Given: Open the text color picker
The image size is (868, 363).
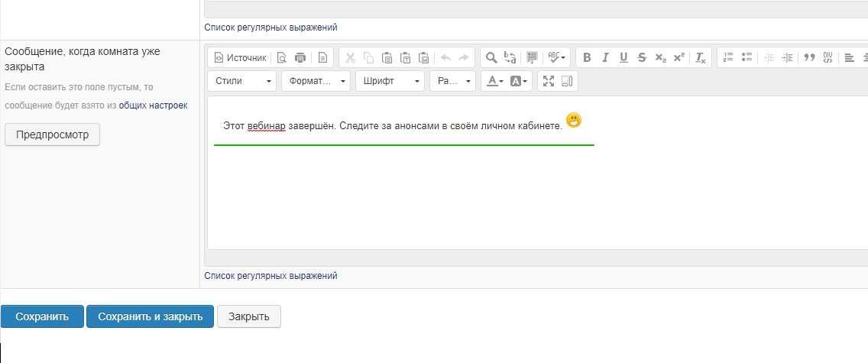Looking at the screenshot, I should click(x=496, y=81).
